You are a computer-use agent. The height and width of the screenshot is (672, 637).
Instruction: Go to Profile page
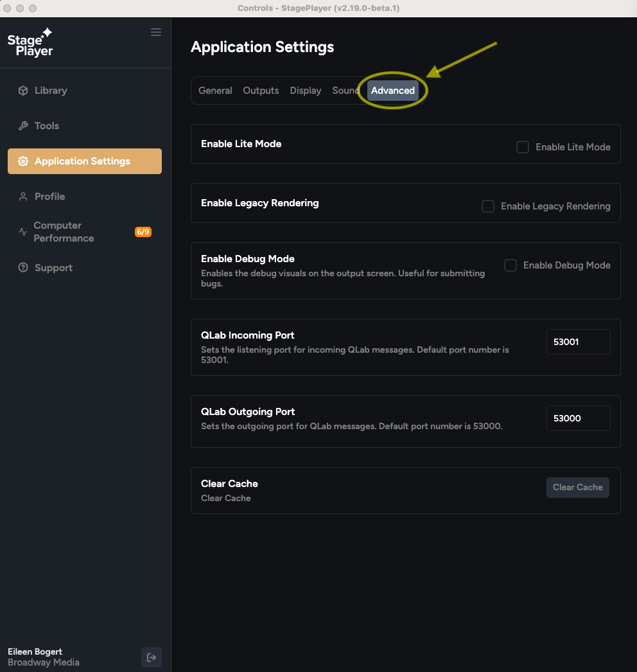click(x=85, y=197)
